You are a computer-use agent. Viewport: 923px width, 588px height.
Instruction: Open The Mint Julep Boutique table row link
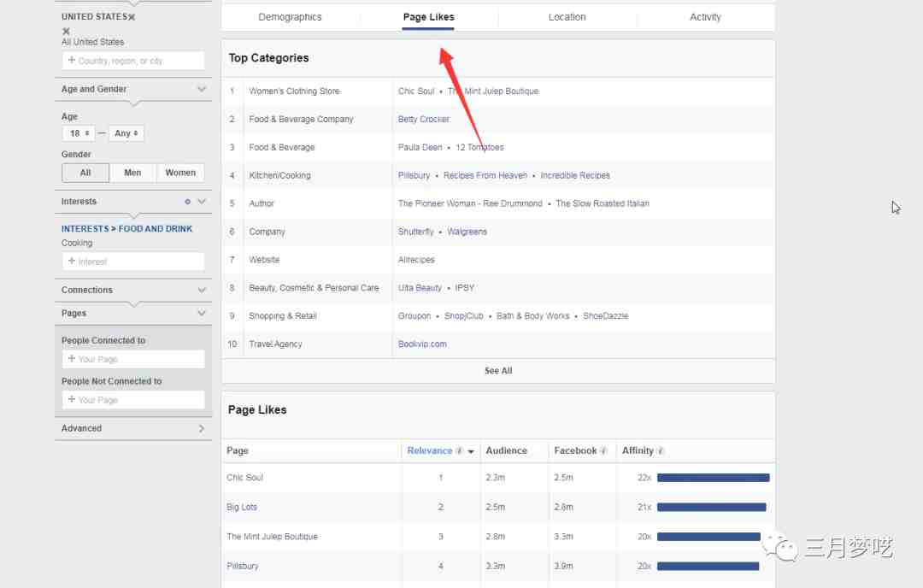tap(272, 537)
